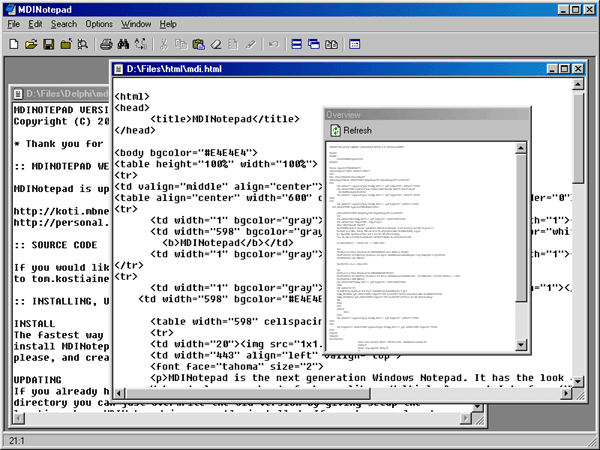
Task: Click the Overview panel scrollbar thumb
Action: [x=521, y=228]
